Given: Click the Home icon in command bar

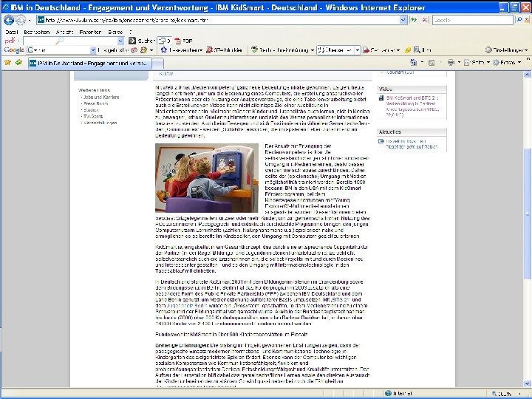Looking at the screenshot, I should click(x=413, y=62).
